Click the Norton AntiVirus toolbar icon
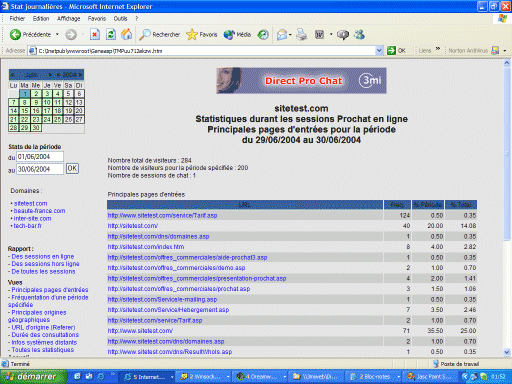Viewport: 512px width, 384px height. point(495,51)
